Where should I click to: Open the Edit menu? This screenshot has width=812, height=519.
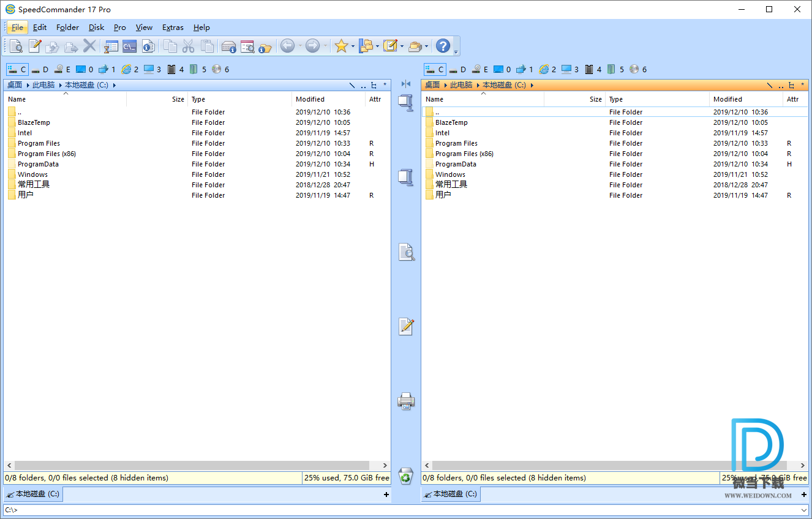40,28
